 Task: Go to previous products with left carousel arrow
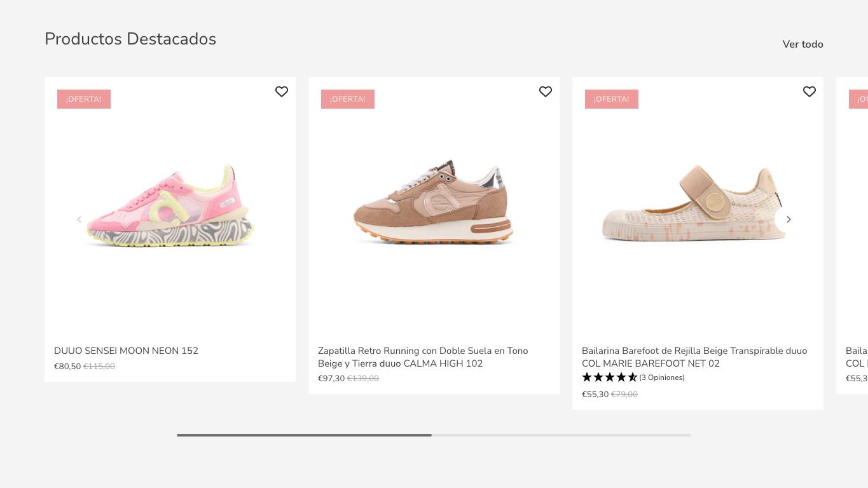click(79, 219)
